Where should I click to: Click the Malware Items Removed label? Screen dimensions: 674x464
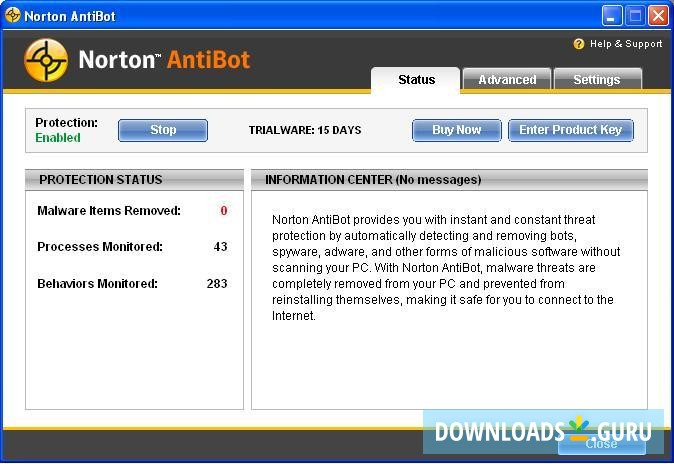point(109,211)
